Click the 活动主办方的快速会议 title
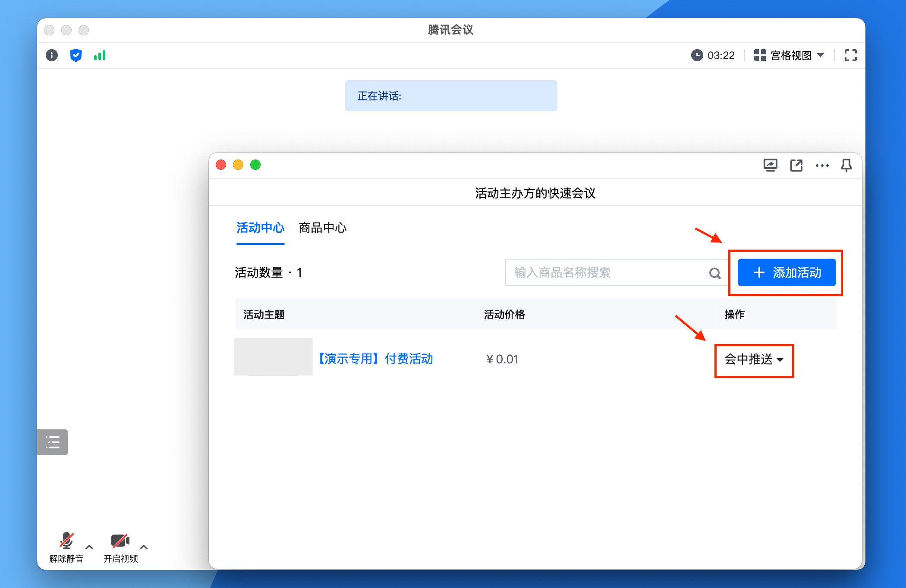The image size is (906, 588). click(x=535, y=193)
